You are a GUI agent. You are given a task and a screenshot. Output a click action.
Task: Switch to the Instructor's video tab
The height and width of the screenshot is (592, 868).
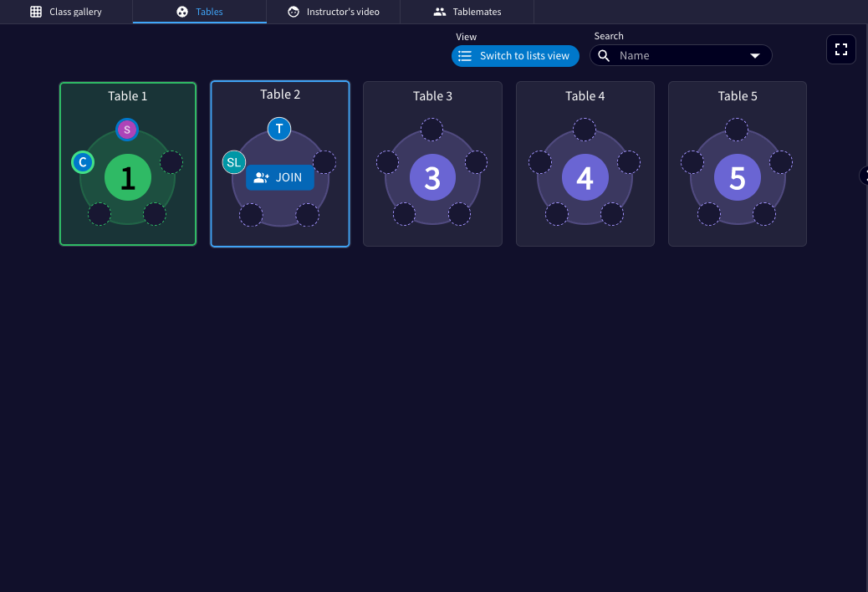point(334,12)
